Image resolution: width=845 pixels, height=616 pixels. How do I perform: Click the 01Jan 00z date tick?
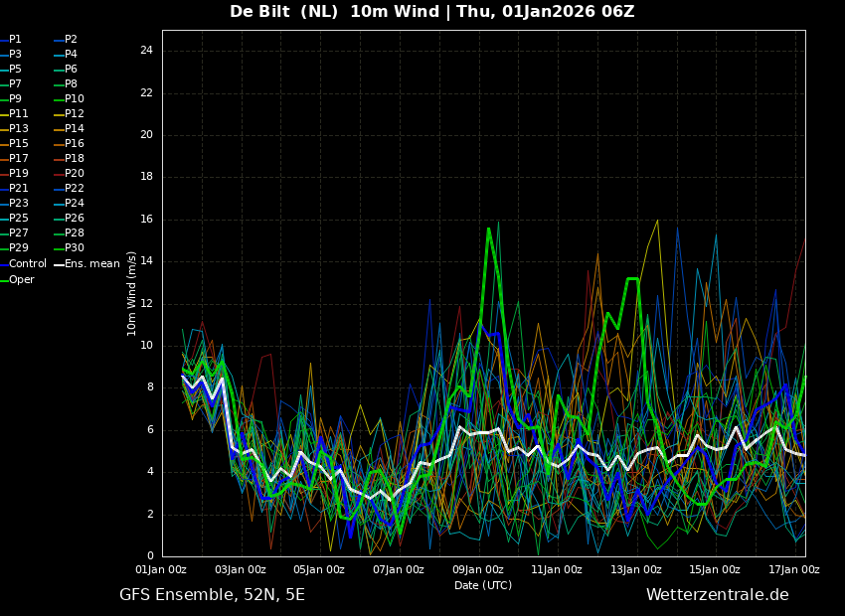point(161,569)
